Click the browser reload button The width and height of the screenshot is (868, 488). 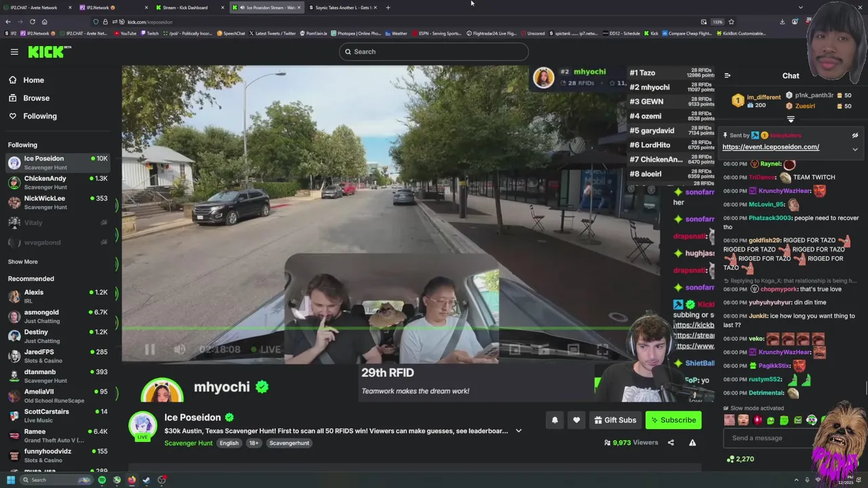coord(32,22)
